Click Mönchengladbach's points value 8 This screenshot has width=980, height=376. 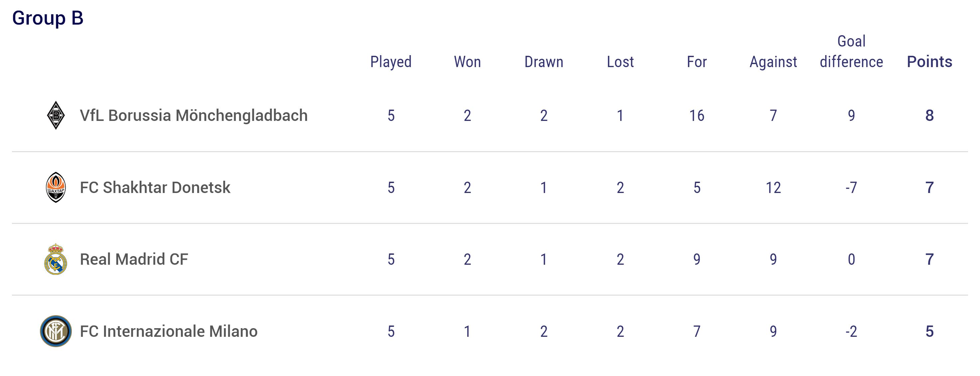929,115
